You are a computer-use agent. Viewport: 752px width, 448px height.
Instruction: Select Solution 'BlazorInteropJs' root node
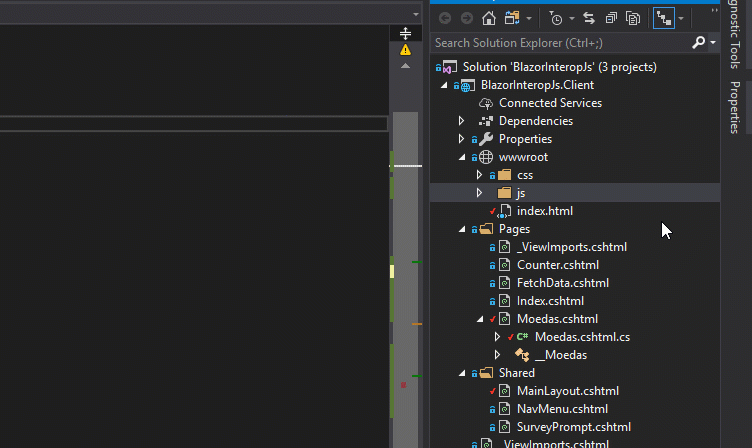(x=560, y=67)
